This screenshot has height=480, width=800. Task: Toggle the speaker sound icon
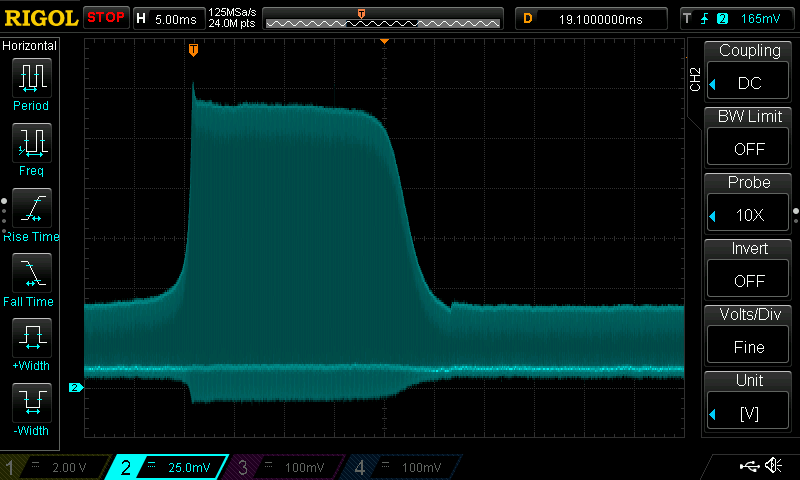point(773,466)
